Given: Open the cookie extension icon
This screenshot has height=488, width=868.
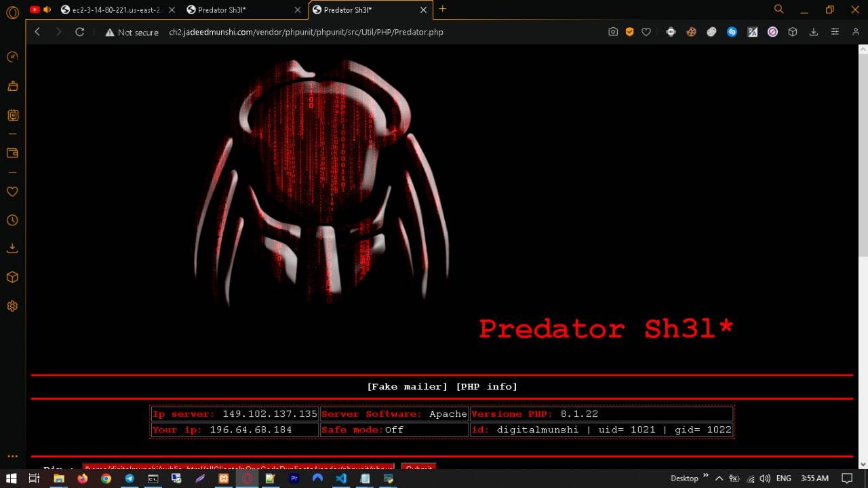Looking at the screenshot, I should click(692, 32).
